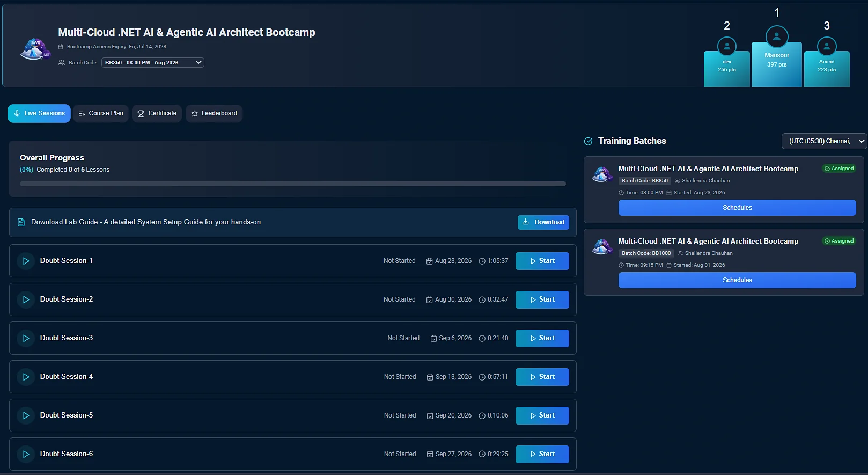Image resolution: width=868 pixels, height=475 pixels.
Task: Click the BB850 batch card logo
Action: (x=602, y=174)
